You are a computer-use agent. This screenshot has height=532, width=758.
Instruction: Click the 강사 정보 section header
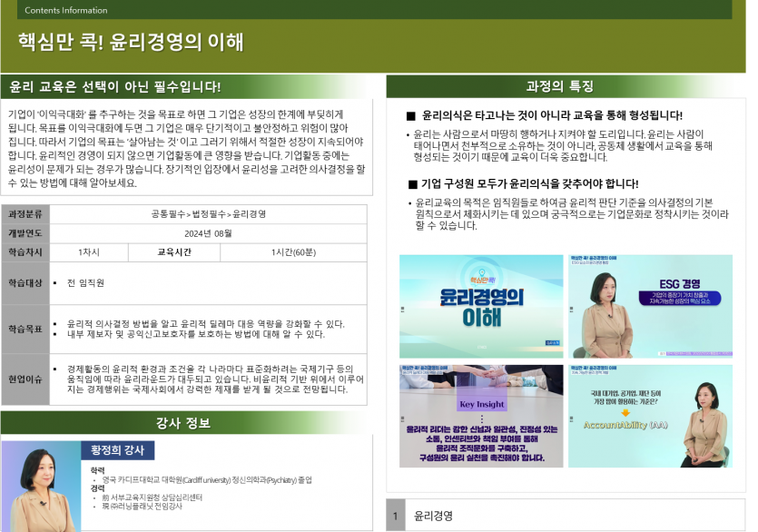183,423
